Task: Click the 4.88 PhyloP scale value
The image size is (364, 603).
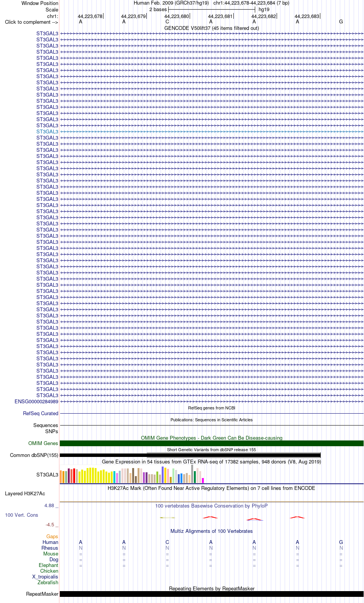Action: tap(49, 505)
